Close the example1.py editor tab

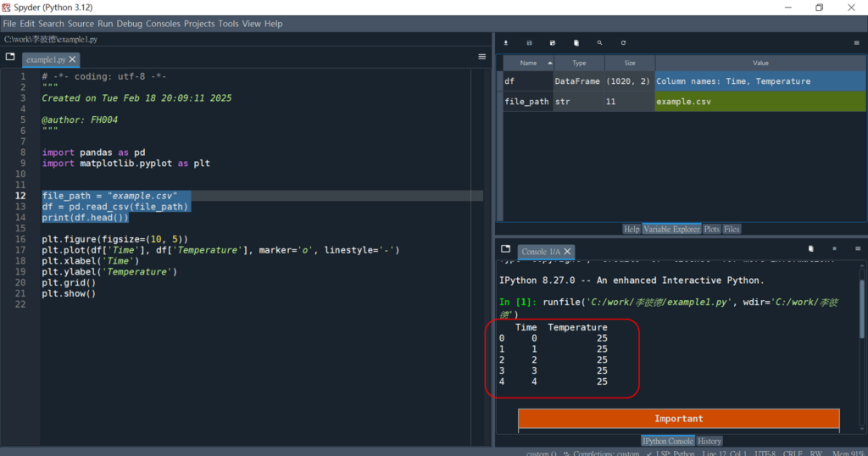(x=73, y=59)
